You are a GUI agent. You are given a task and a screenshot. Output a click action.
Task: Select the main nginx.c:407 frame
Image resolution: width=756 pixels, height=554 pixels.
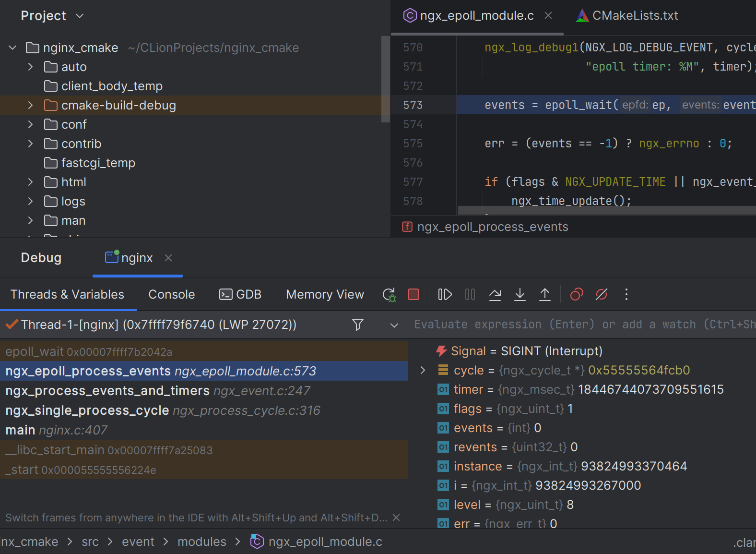[204, 430]
